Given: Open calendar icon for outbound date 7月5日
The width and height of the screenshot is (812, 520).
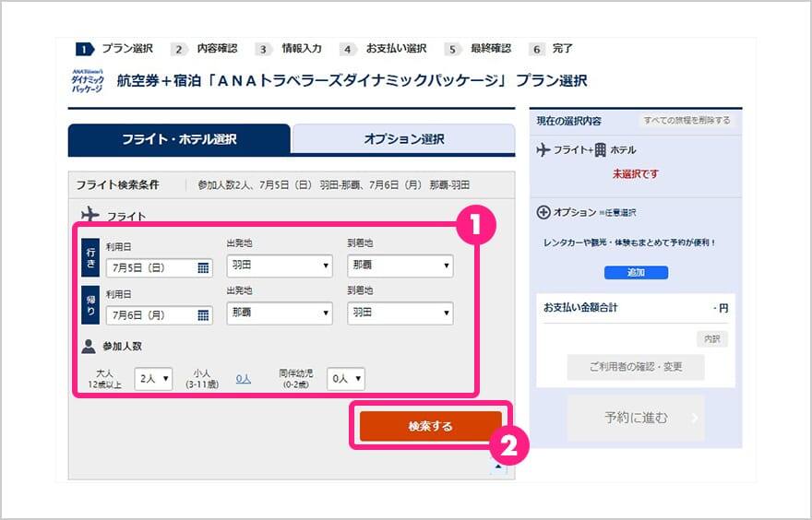Looking at the screenshot, I should coord(204,267).
